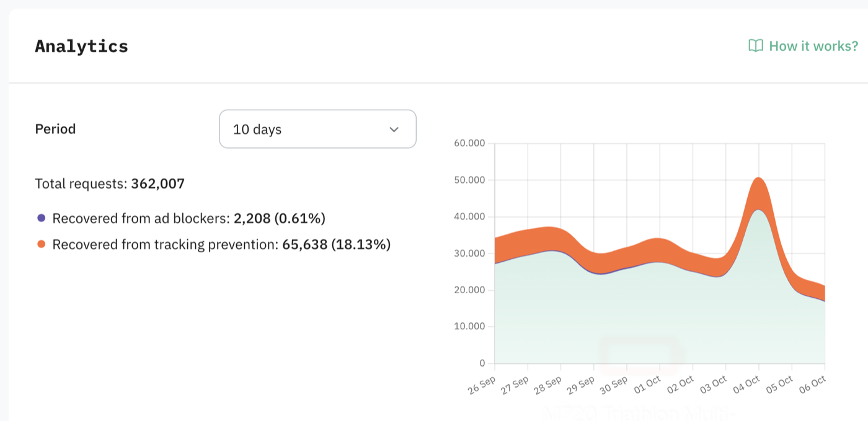The image size is (868, 421).
Task: Click the 30.000 y-axis label
Action: [x=470, y=253]
